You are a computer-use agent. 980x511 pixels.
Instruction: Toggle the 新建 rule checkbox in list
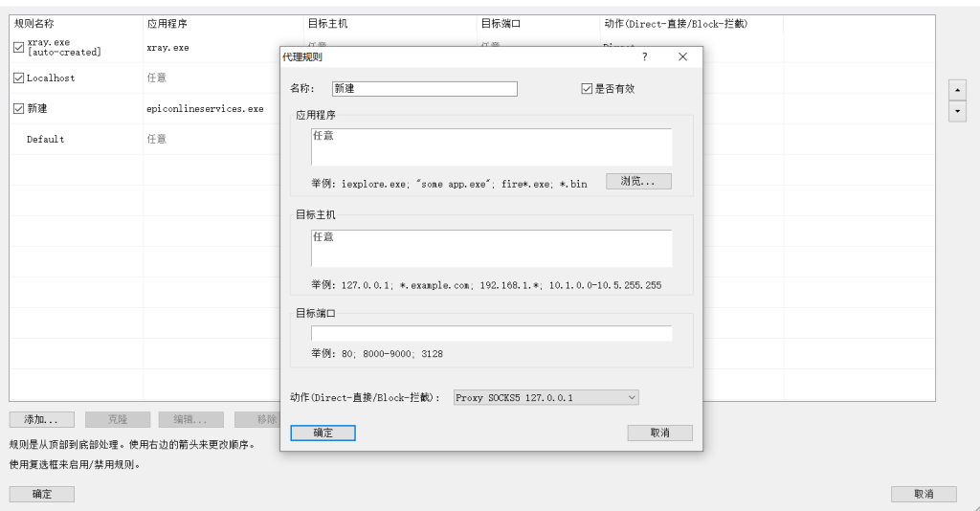pyautogui.click(x=19, y=109)
